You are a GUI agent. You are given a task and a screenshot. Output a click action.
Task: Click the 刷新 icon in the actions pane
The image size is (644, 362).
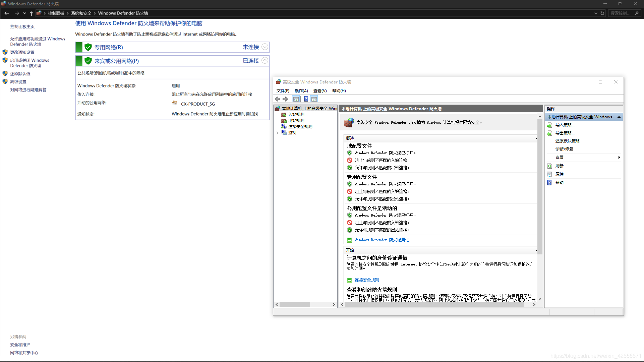(x=549, y=166)
